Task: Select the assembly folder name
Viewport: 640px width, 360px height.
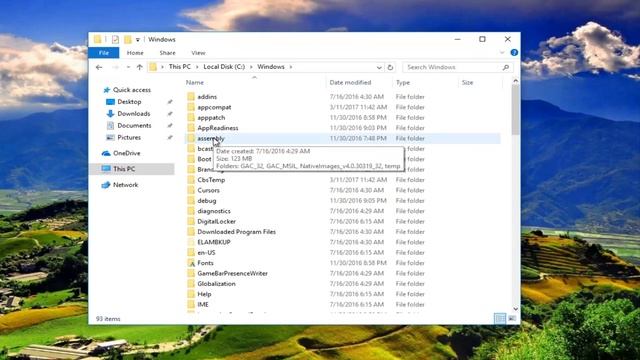Action: pyautogui.click(x=211, y=138)
